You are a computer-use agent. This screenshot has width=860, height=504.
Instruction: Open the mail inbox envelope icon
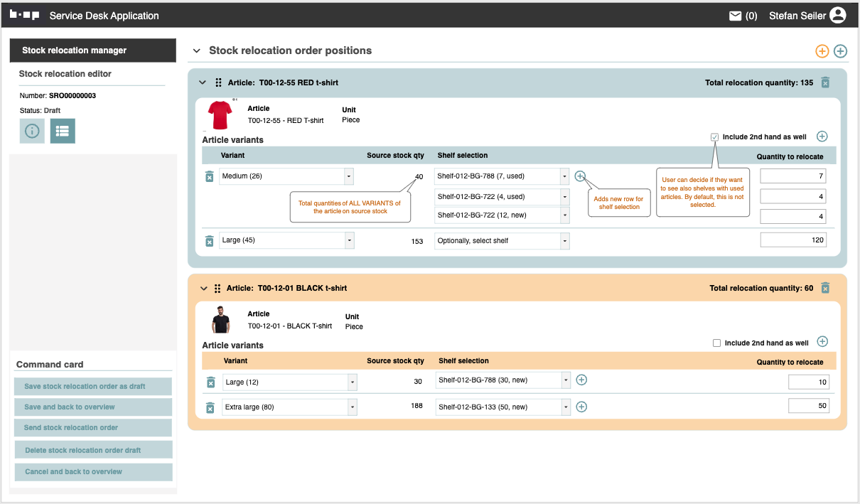coord(735,16)
